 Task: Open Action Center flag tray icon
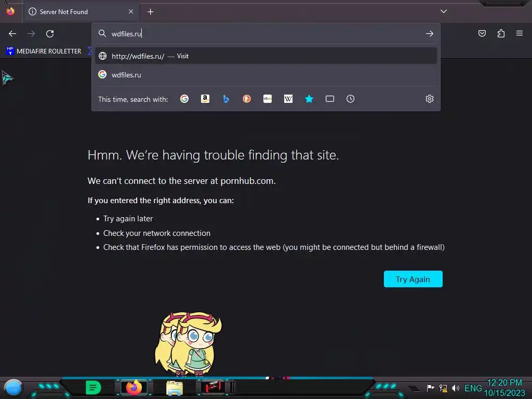(430, 388)
